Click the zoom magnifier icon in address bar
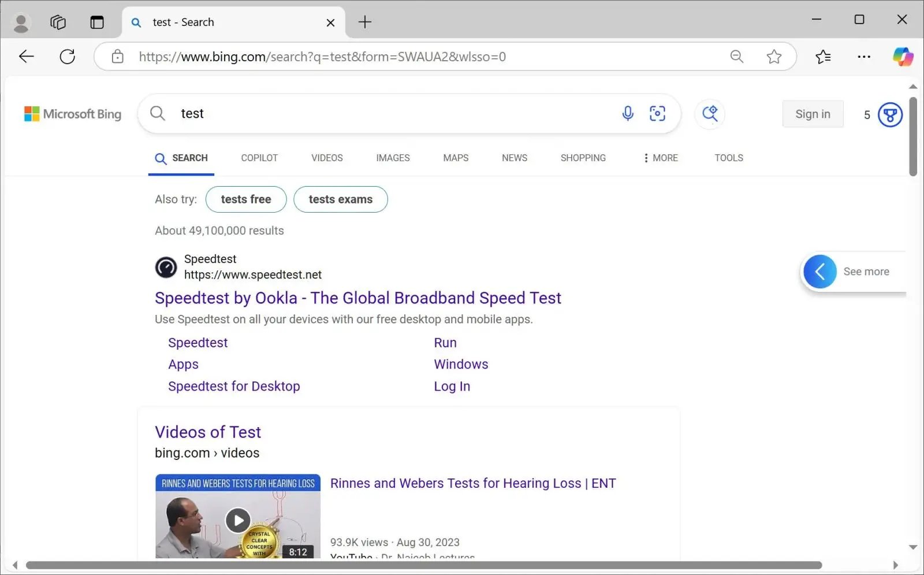 point(736,57)
